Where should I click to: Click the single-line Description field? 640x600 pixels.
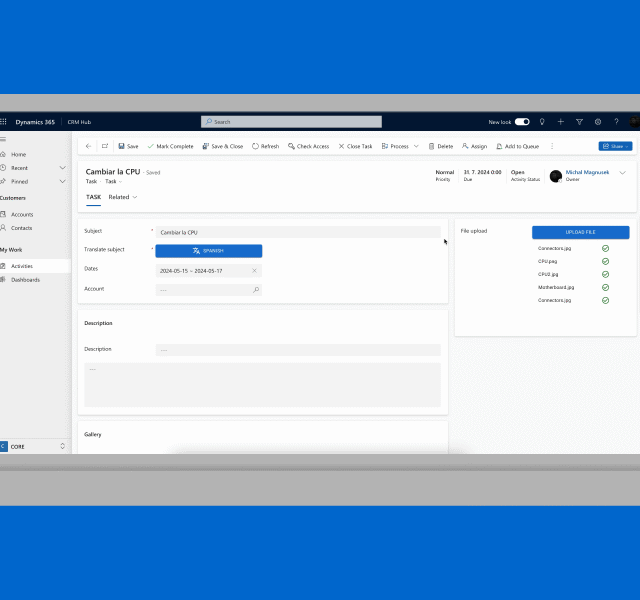click(x=298, y=350)
